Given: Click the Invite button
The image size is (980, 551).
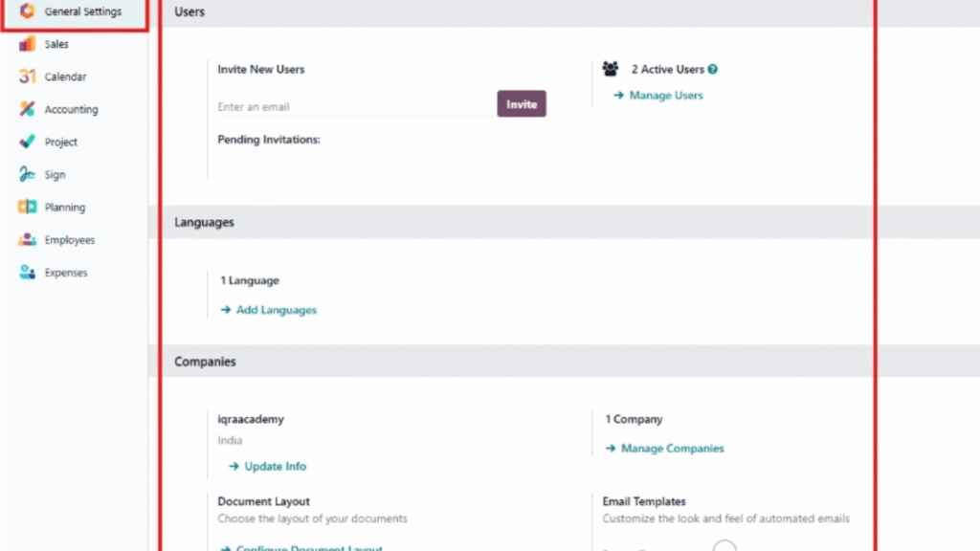Looking at the screenshot, I should [x=522, y=103].
